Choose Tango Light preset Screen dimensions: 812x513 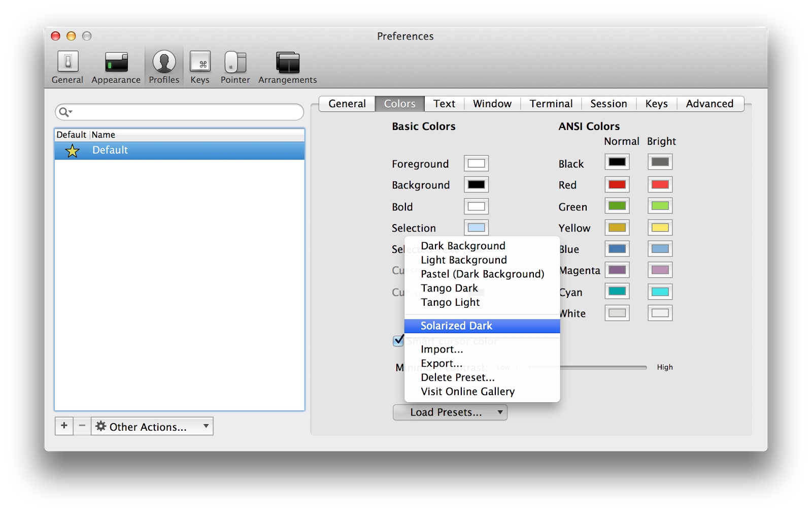(482, 303)
